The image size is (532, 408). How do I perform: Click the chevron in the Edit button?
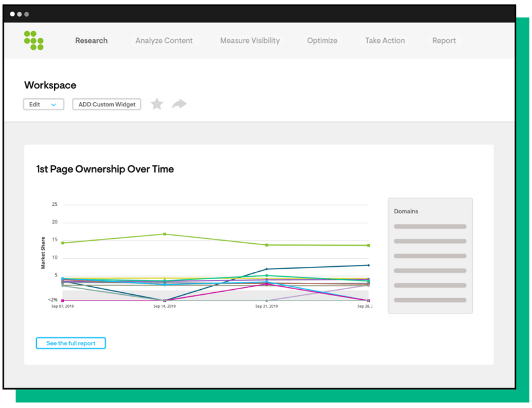point(53,104)
